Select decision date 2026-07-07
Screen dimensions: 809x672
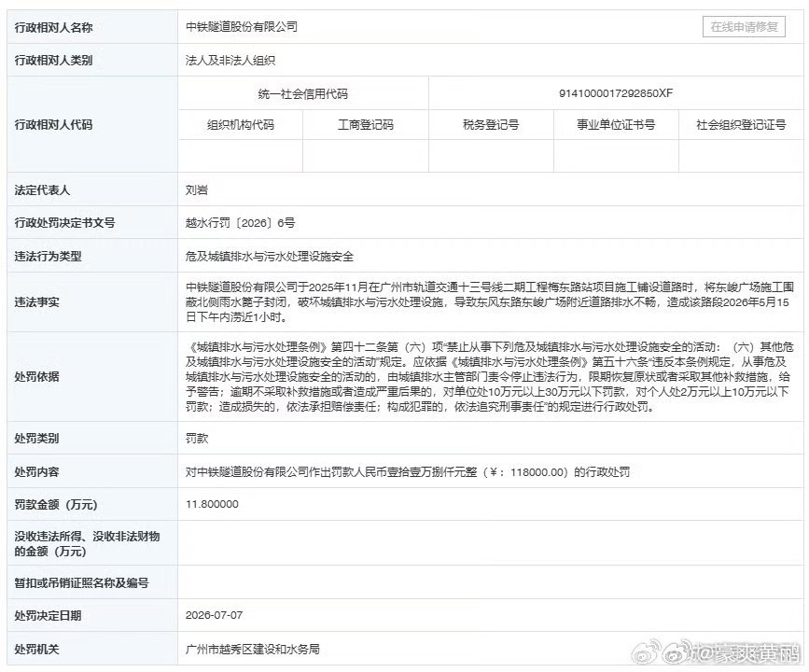pos(214,615)
